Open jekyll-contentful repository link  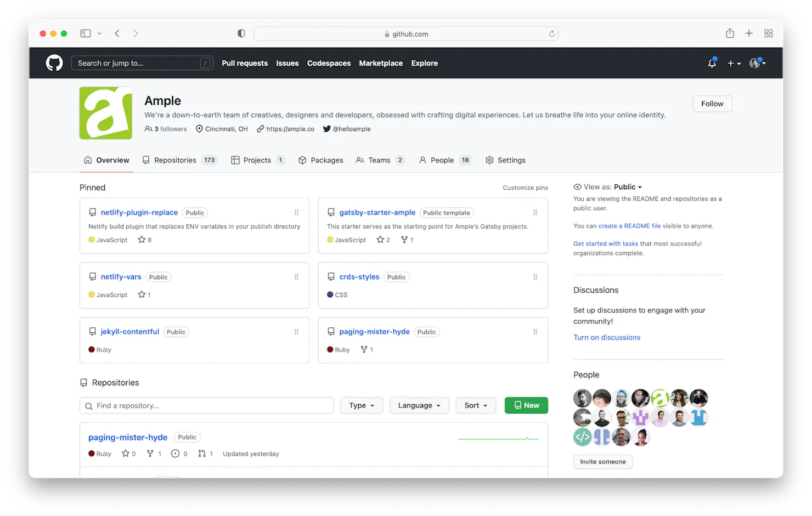point(129,332)
